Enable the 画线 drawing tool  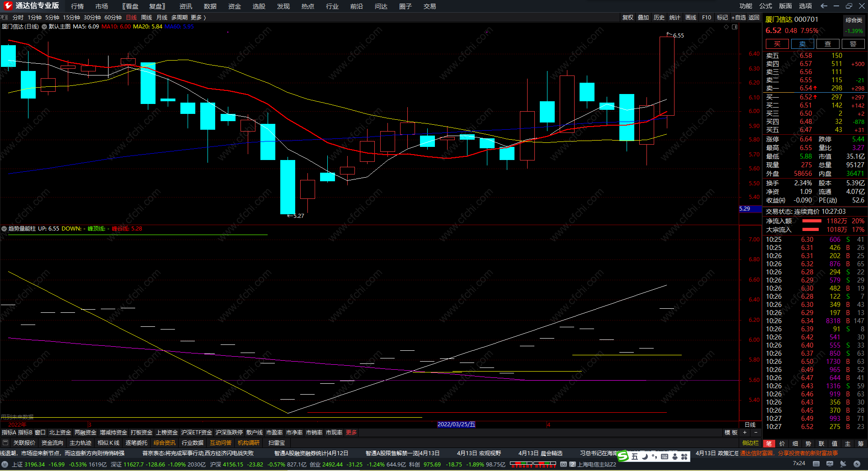pyautogui.click(x=691, y=18)
